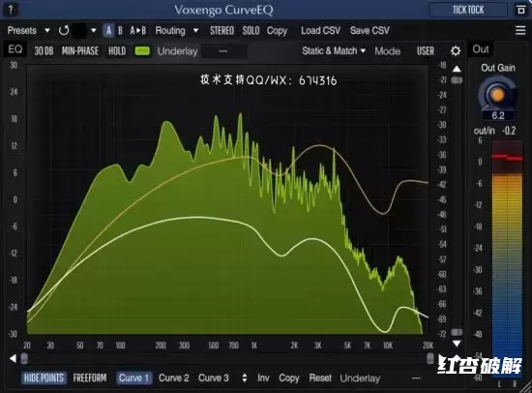Toggle FREEFORM drawing mode
The image size is (532, 393).
pos(90,378)
